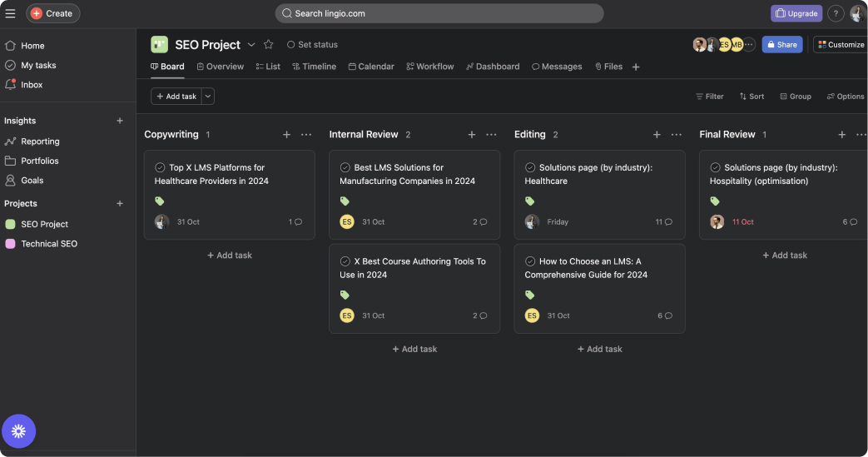Click Add task under Copywriting column

coord(230,256)
